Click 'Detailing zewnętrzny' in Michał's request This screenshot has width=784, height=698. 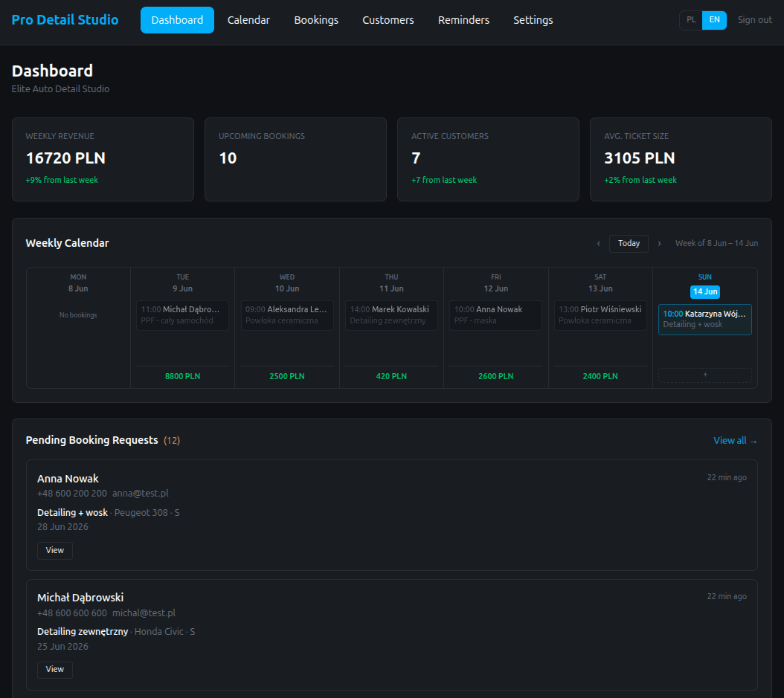tap(83, 632)
